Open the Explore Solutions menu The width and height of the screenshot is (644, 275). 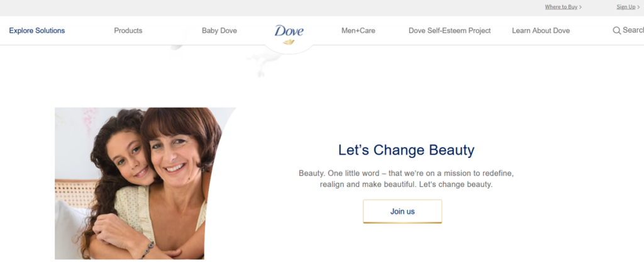coord(37,30)
